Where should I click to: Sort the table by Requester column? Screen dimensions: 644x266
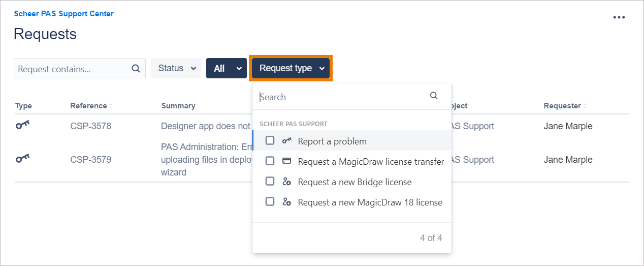click(x=563, y=106)
